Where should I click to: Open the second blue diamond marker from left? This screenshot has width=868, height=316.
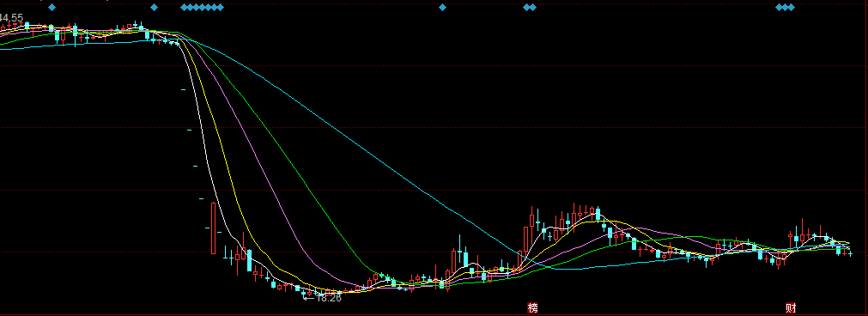[155, 7]
